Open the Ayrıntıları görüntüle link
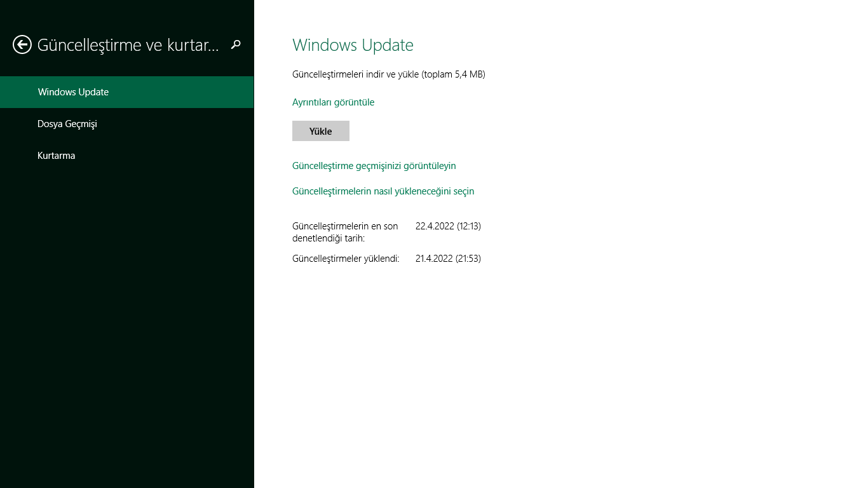 [x=333, y=102]
